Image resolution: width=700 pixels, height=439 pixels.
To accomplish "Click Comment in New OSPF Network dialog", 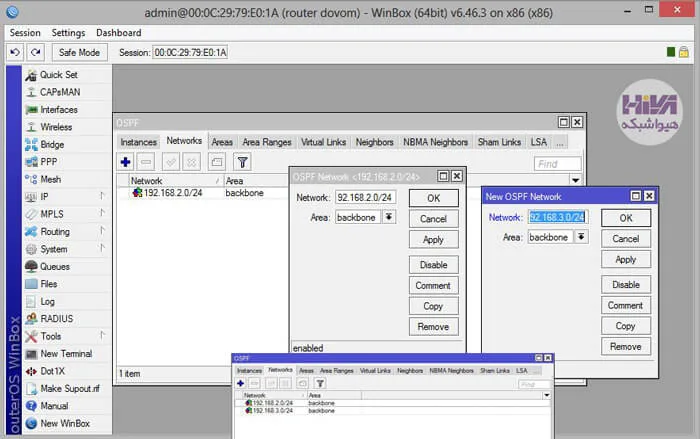I will point(626,305).
